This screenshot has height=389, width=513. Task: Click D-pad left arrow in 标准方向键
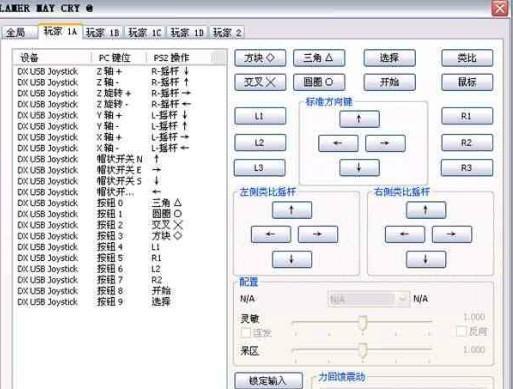click(x=338, y=143)
